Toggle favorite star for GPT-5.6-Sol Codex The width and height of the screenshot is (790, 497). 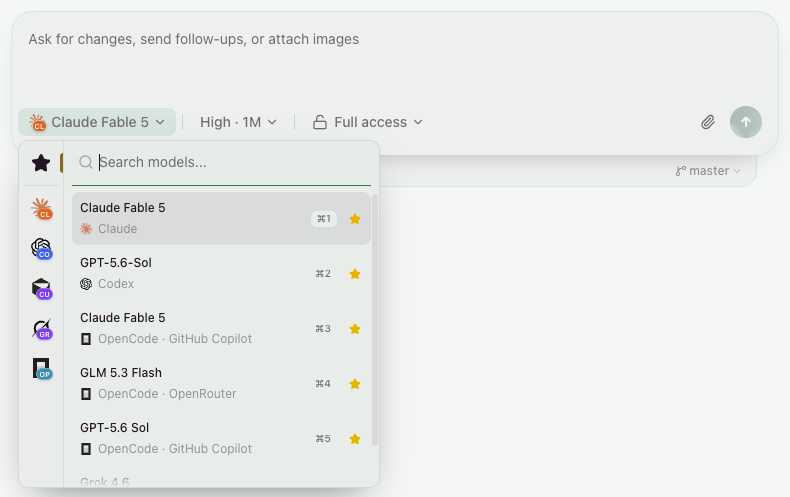pyautogui.click(x=355, y=274)
